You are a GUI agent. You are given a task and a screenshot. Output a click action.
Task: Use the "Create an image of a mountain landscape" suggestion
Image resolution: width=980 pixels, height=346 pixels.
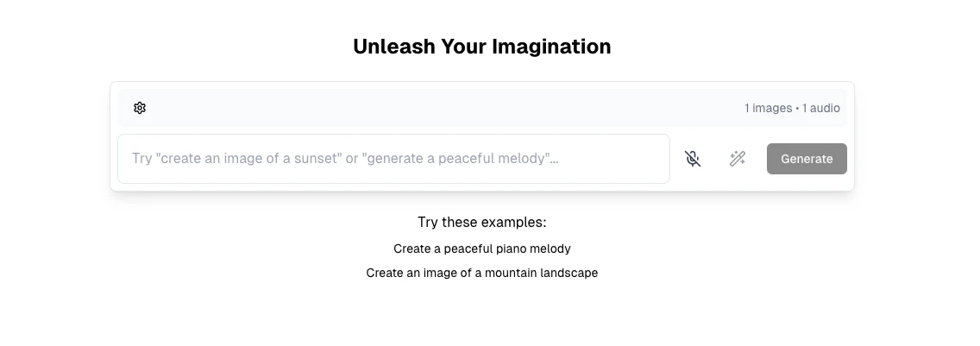tap(482, 273)
